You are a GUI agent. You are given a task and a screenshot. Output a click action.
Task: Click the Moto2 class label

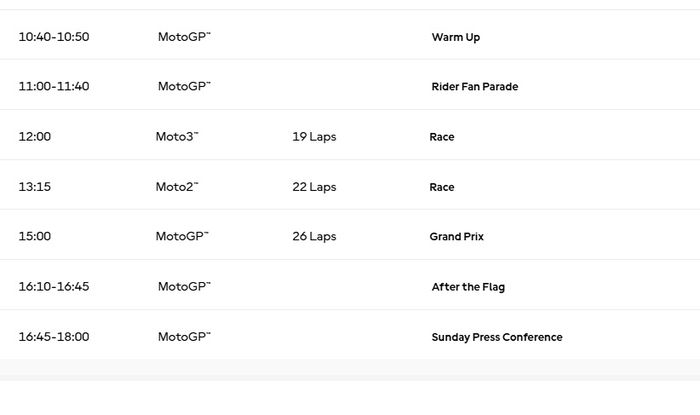click(x=177, y=187)
